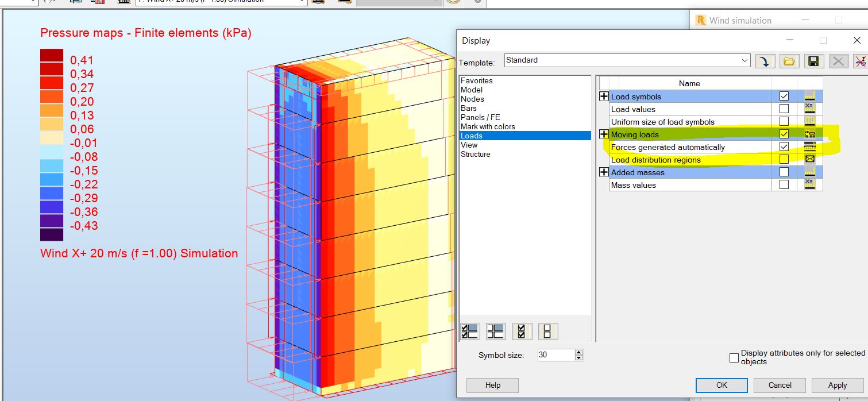
Task: Increase Symbol size with the up stepper
Action: pyautogui.click(x=579, y=352)
